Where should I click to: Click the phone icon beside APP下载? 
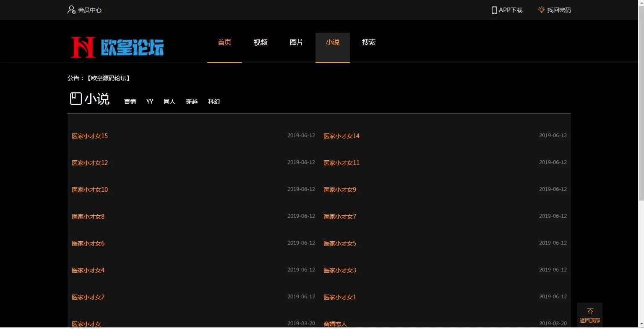[494, 10]
